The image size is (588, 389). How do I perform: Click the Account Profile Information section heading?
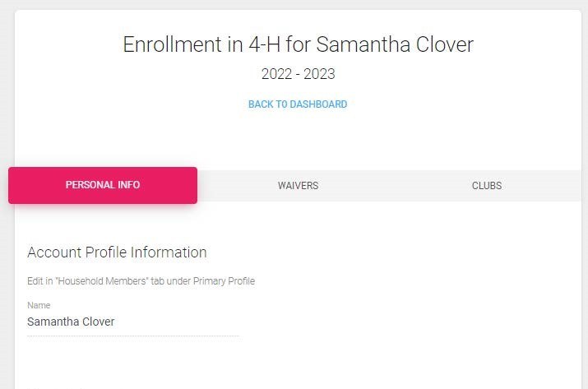coord(117,252)
